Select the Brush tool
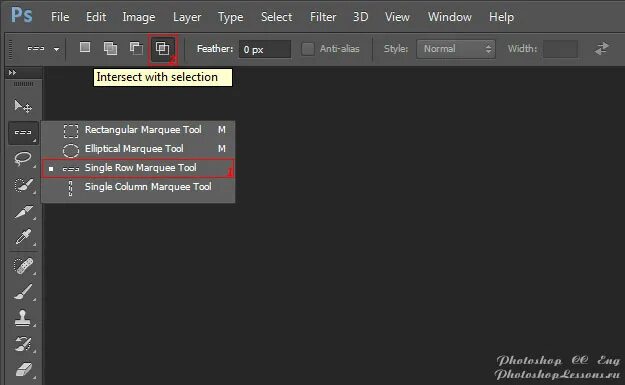Image resolution: width=625 pixels, height=385 pixels. (23, 292)
